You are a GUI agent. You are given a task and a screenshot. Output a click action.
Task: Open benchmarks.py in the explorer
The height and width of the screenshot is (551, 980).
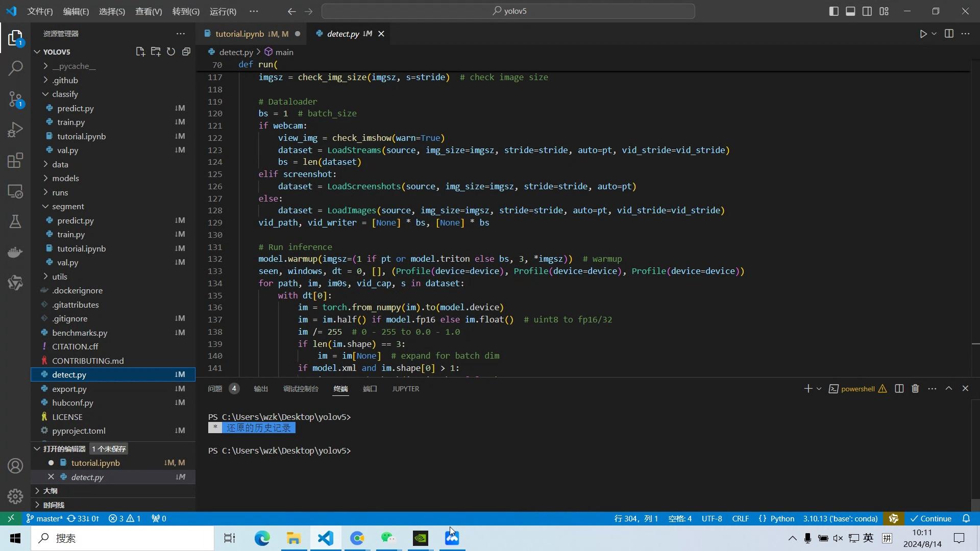click(x=113, y=333)
